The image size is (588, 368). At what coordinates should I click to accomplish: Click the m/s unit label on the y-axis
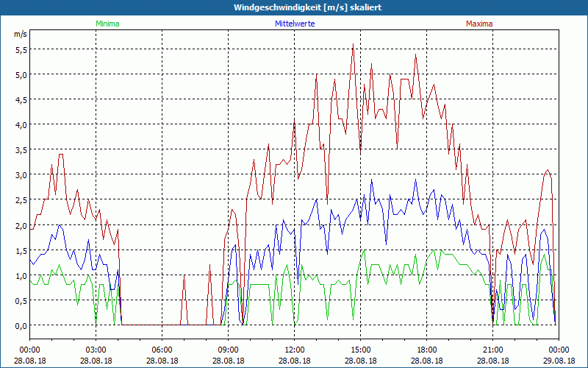tap(21, 34)
